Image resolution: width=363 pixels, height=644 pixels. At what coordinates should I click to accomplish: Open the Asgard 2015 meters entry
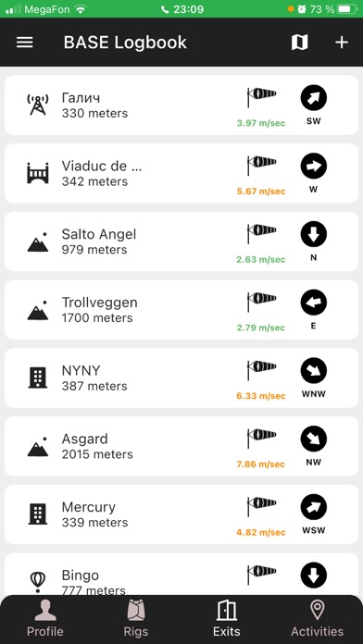[181, 446]
